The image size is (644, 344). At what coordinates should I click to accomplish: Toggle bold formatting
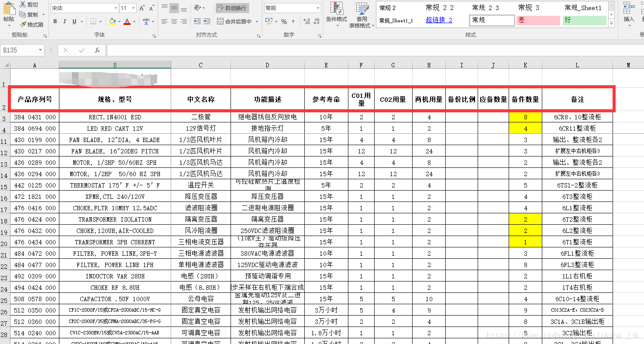coord(55,21)
